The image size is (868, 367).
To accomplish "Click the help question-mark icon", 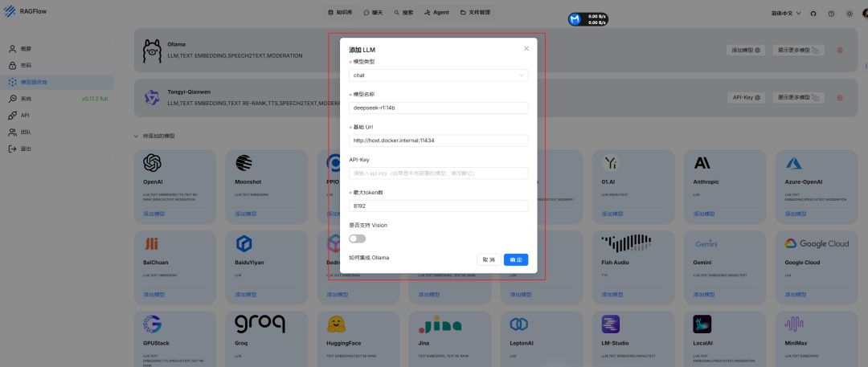I will [x=832, y=14].
